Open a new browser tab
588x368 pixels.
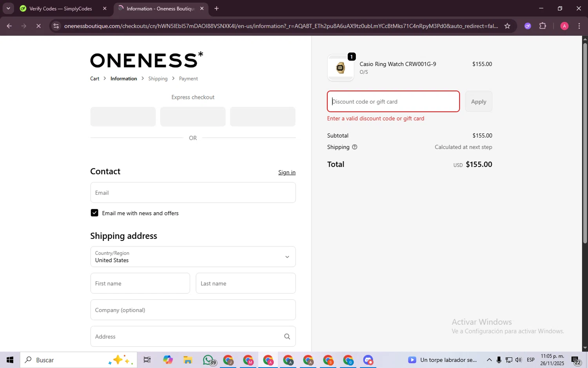click(216, 8)
